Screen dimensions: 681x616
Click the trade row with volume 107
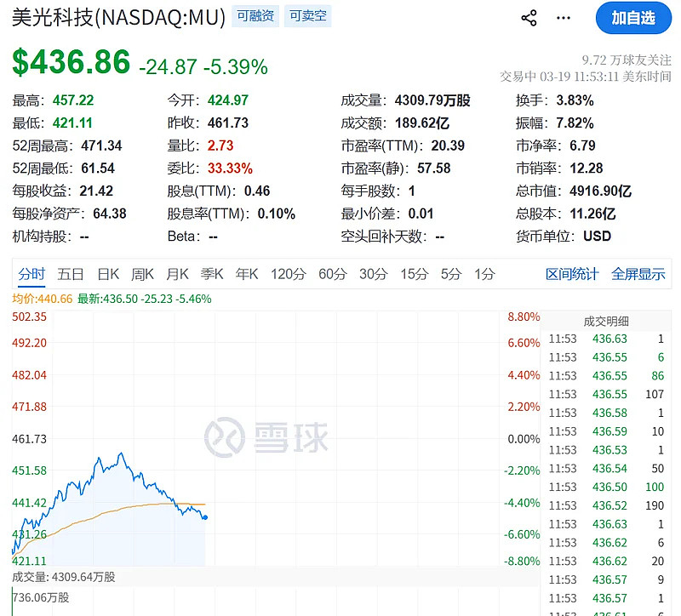point(606,394)
